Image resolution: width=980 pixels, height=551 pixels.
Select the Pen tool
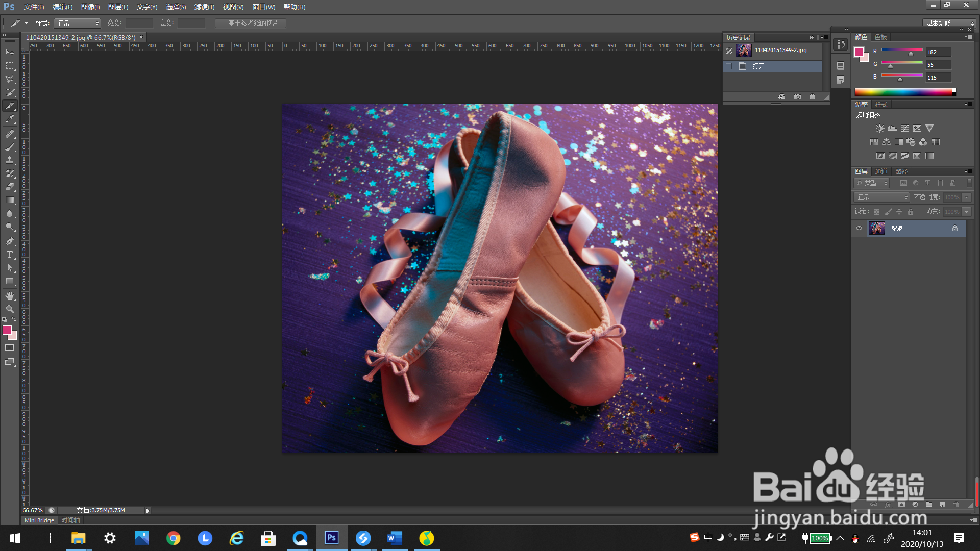[x=10, y=241]
